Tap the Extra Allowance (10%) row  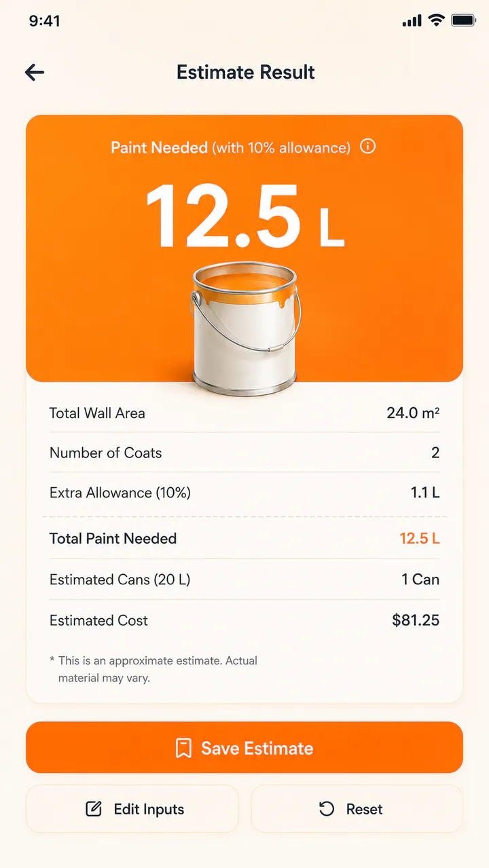pyautogui.click(x=244, y=493)
